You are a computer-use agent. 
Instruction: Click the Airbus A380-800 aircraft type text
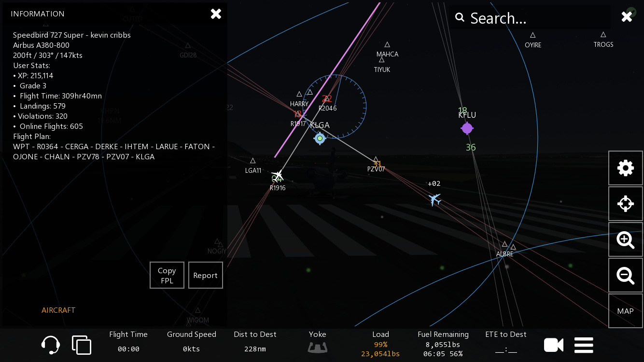tap(41, 45)
